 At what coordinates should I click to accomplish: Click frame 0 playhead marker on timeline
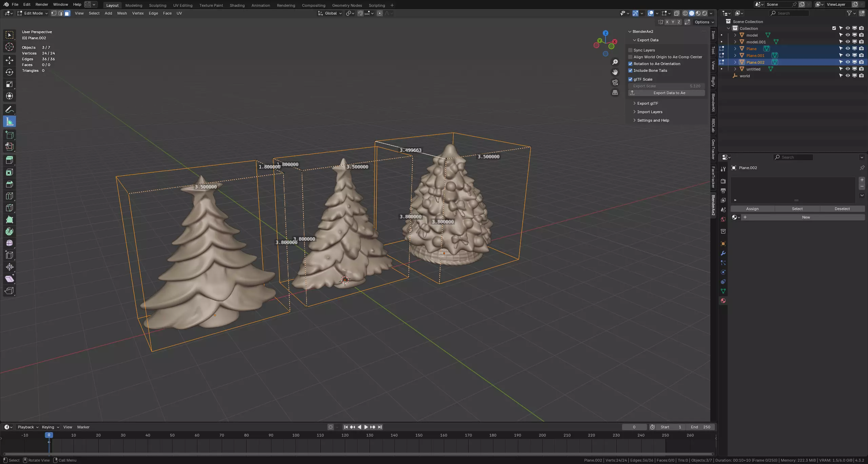(x=49, y=435)
